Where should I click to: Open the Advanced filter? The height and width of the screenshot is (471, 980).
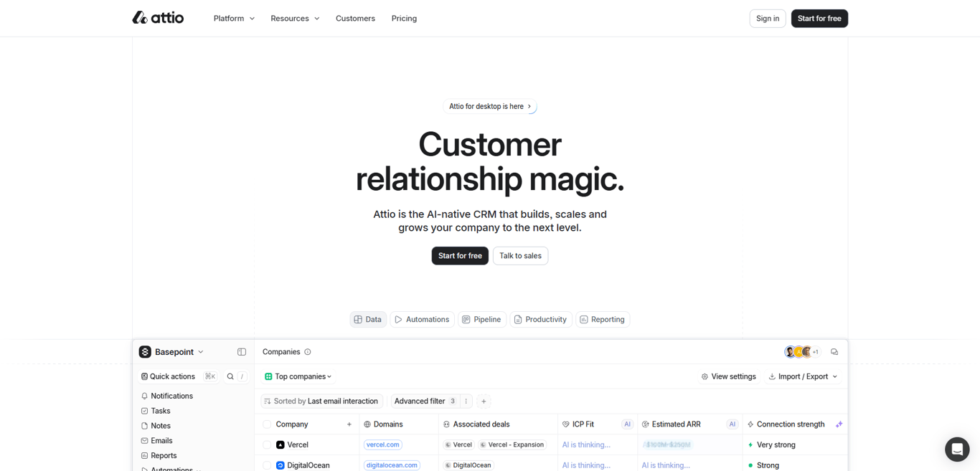(x=425, y=401)
